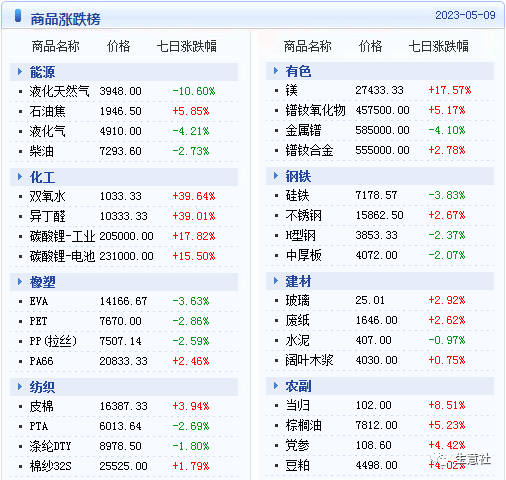Select 棕榈油 commodity name
Screen dimensions: 506x480
[303, 425]
